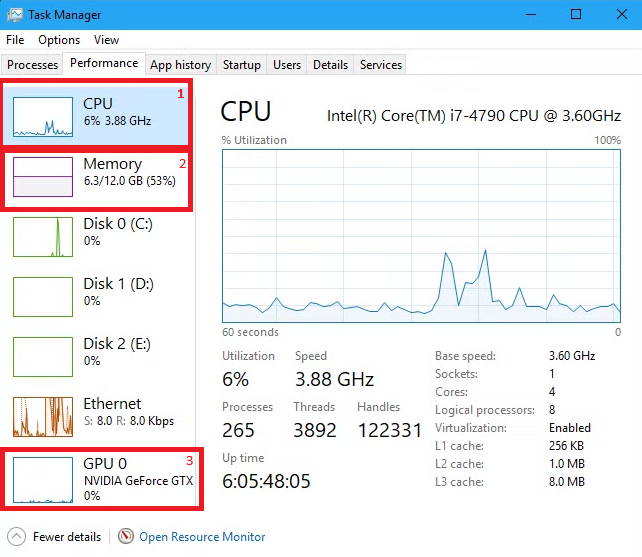
Task: Click the GPU 0 mini graph thumbnail
Action: [x=43, y=480]
